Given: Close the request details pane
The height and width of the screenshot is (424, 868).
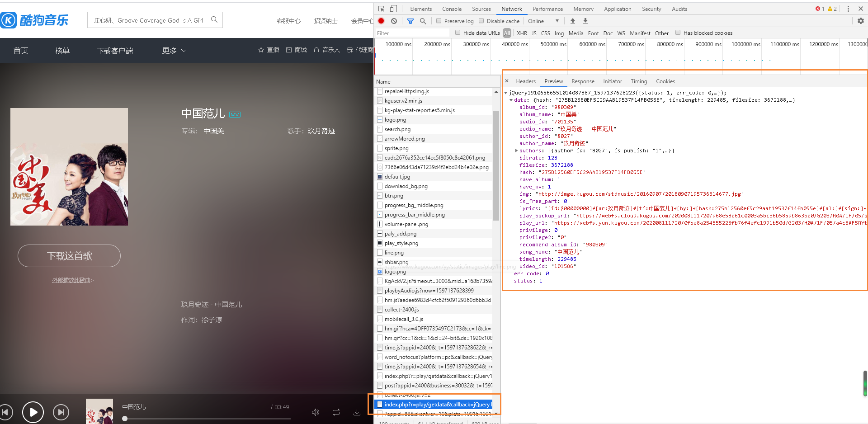Looking at the screenshot, I should click(507, 81).
